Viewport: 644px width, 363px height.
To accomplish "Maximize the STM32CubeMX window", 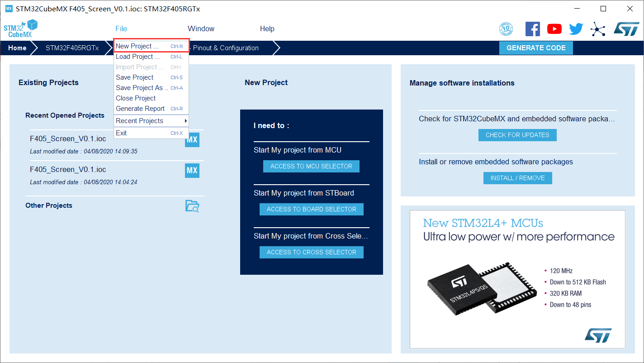I will tap(603, 9).
